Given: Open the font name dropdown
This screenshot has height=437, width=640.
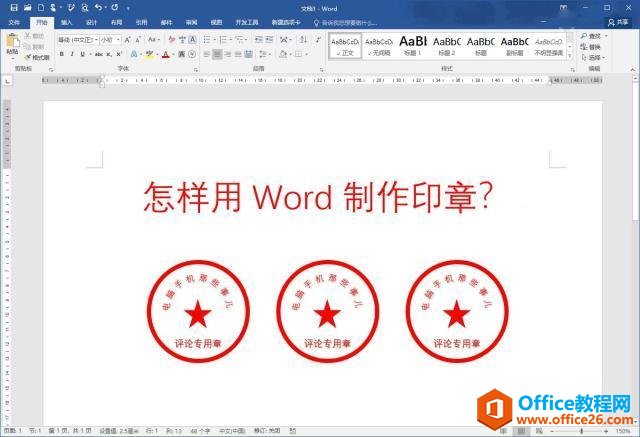Looking at the screenshot, I should click(x=96, y=40).
